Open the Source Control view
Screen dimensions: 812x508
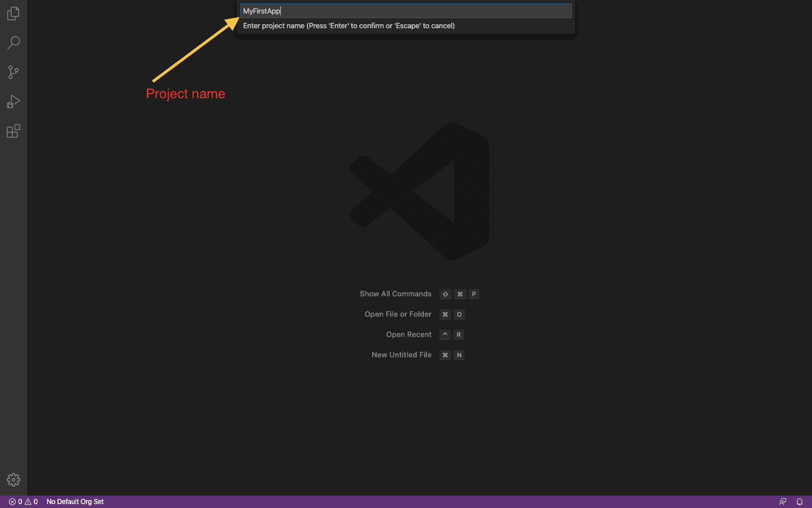click(14, 72)
